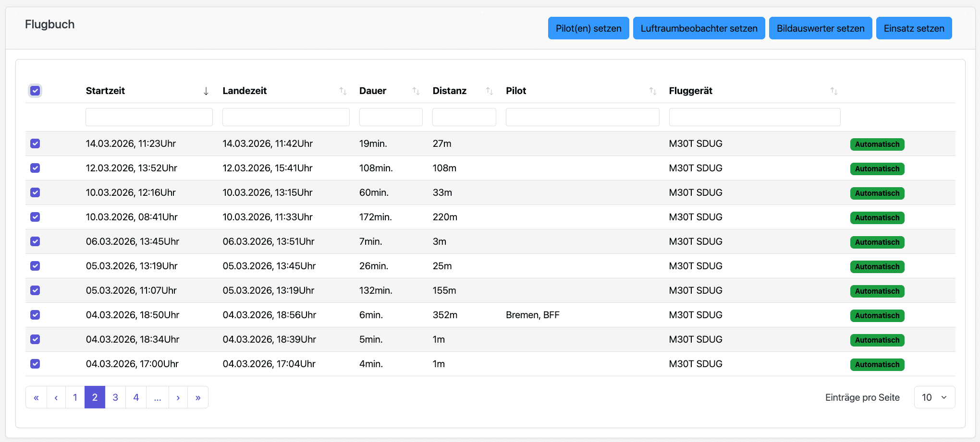Deselect the row with pilot Bremen, BFF

(35, 315)
